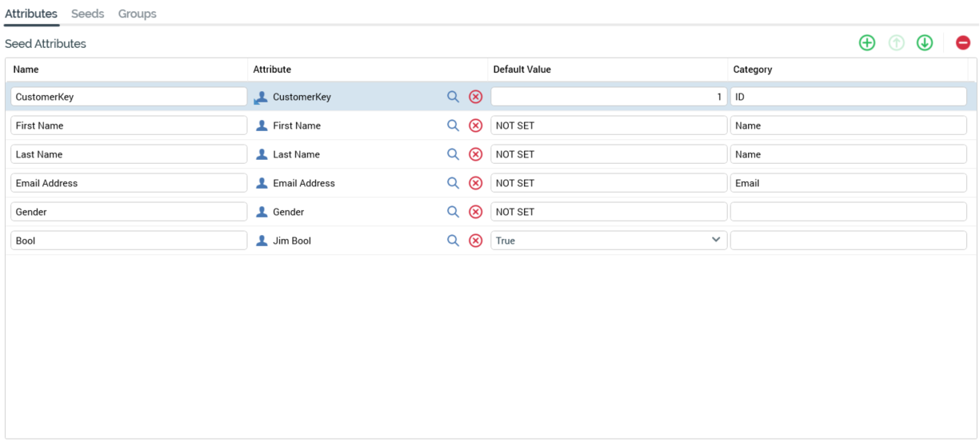
Task: Clear the First Name attribute with red X
Action: [x=475, y=125]
